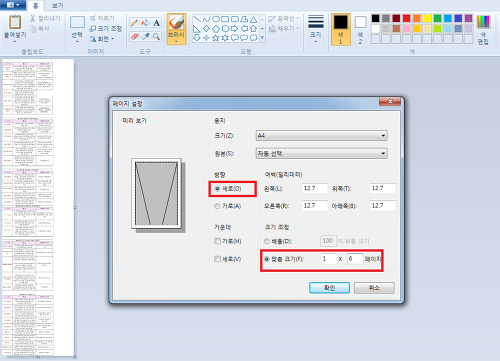Select Adjust to (배율) scaling radio button
The width and height of the screenshot is (500, 361).
(x=267, y=241)
